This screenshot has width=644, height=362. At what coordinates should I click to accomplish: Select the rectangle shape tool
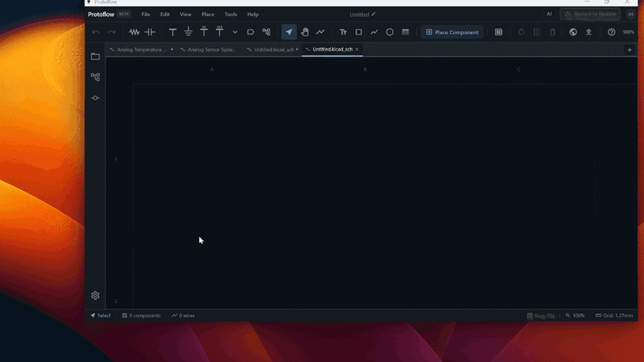tap(358, 32)
